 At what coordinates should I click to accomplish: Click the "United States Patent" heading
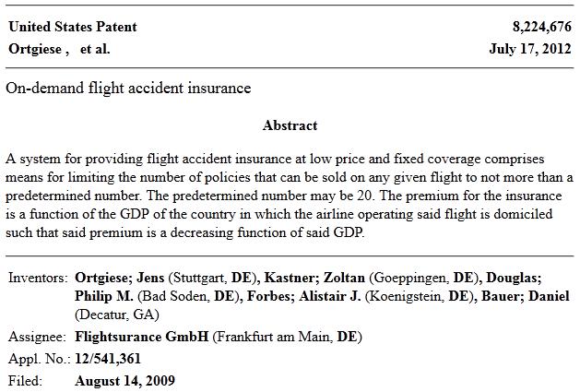tap(73, 27)
